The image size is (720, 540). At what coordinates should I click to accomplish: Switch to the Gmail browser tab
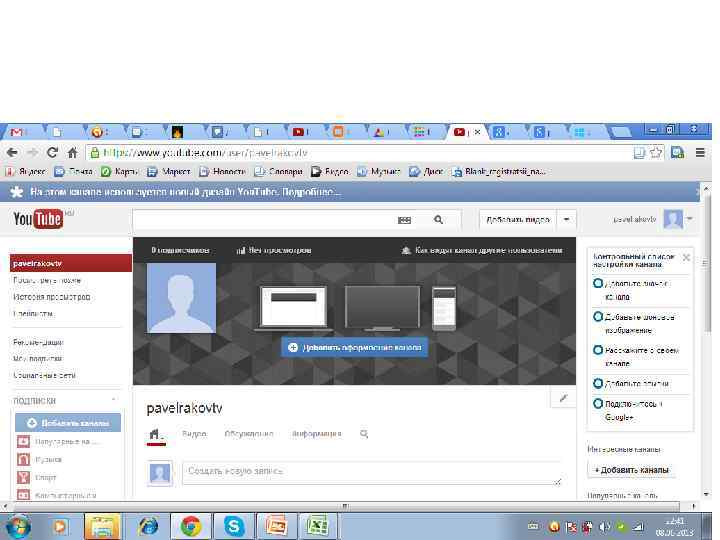click(x=17, y=132)
